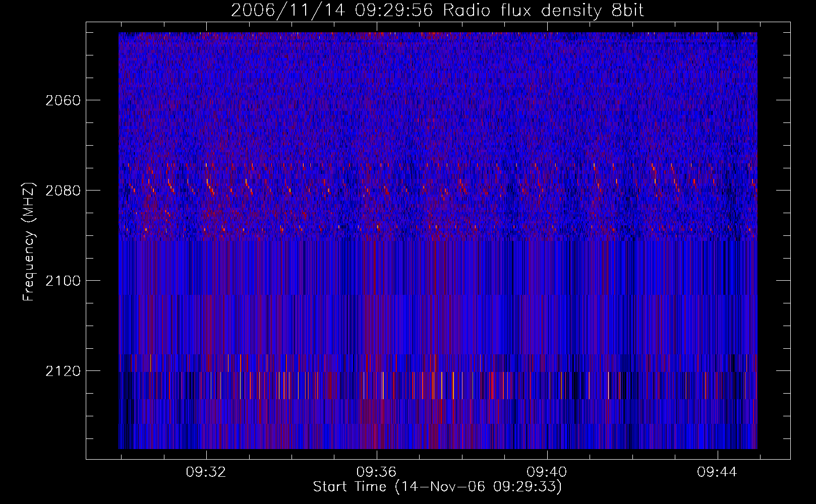Click the plot title showing 2006/11/14 09:29:56

pyautogui.click(x=437, y=11)
